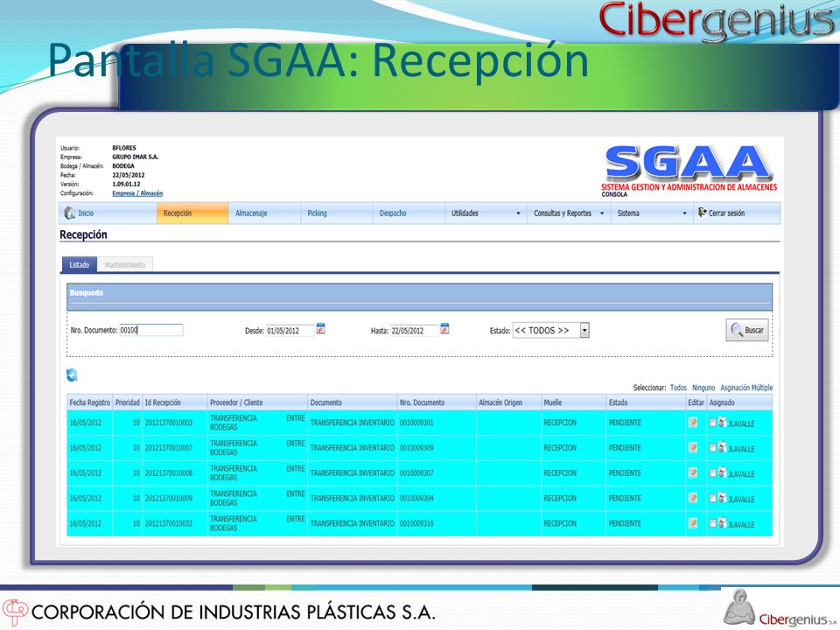Check the box for reception 20121370010009
Screen dimensions: 840x630
tap(712, 498)
